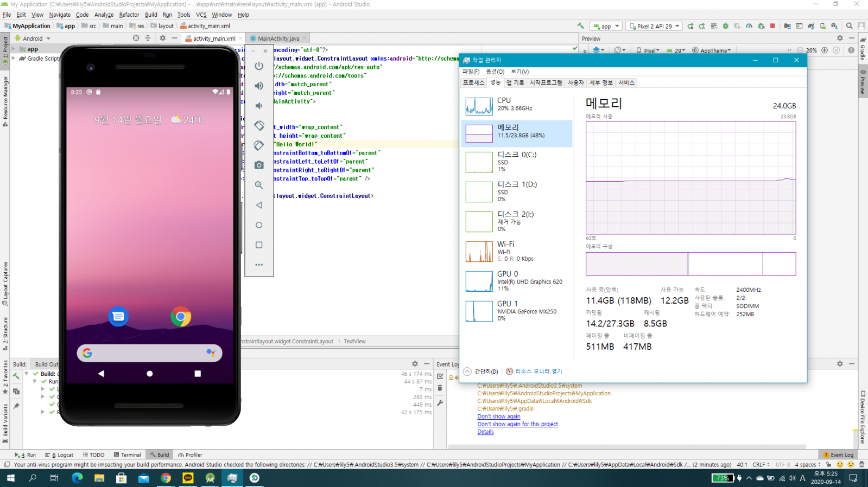Open resource monitor link in Task Manager
This screenshot has height=487, width=868.
coord(538,371)
